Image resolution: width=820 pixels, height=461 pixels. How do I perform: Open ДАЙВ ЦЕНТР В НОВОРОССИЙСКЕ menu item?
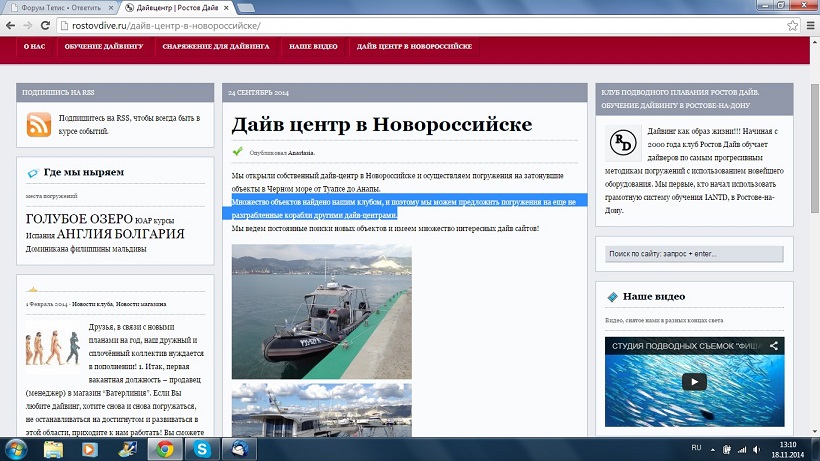point(415,47)
